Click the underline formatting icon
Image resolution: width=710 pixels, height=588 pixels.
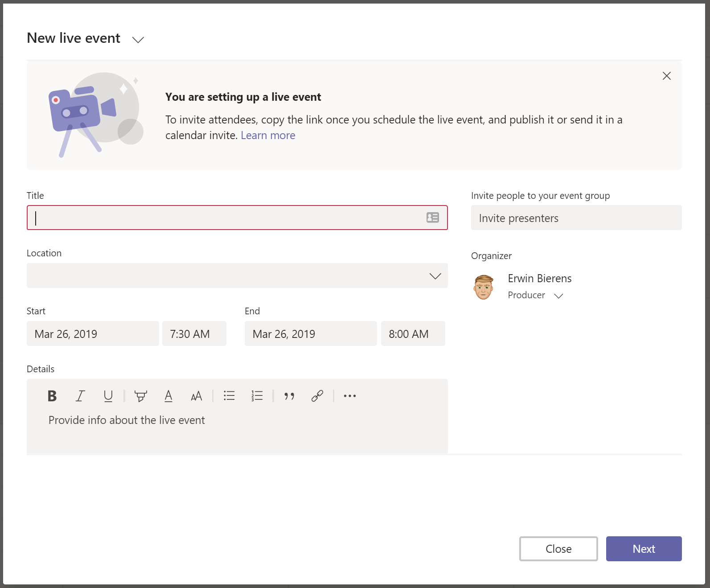click(108, 396)
